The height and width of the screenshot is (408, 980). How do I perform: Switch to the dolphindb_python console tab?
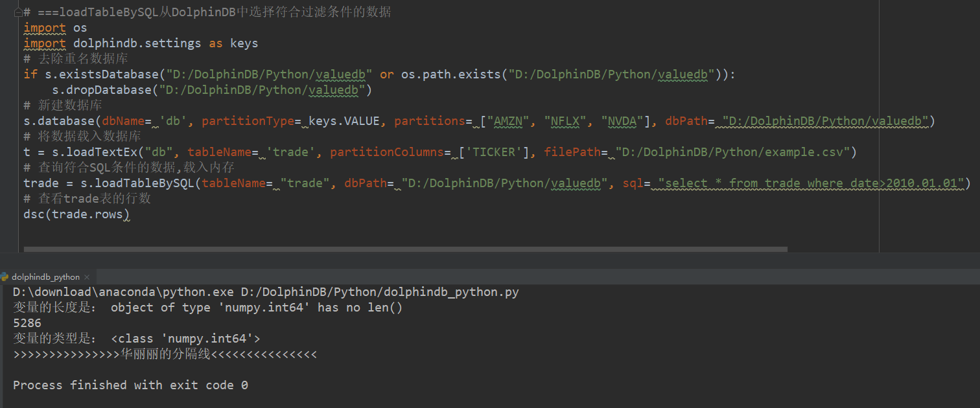tap(45, 277)
